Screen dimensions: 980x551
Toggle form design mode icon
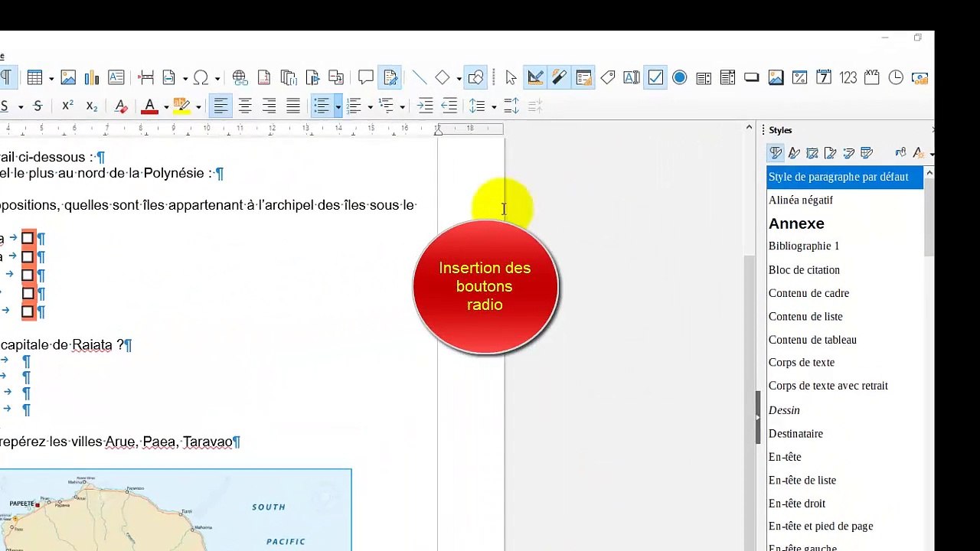point(535,77)
